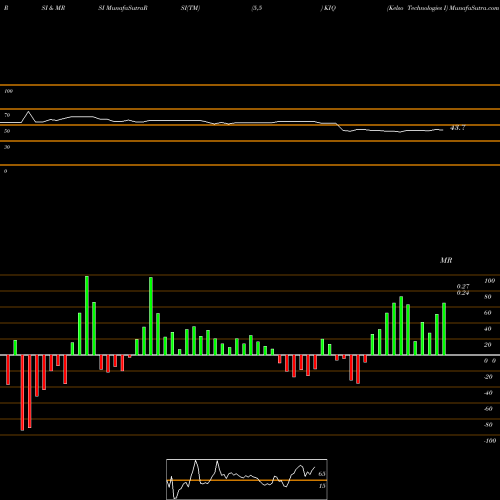Click the 'SI MunafaSutraR' header label
This screenshot has height=500, width=500.
click(123, 8)
